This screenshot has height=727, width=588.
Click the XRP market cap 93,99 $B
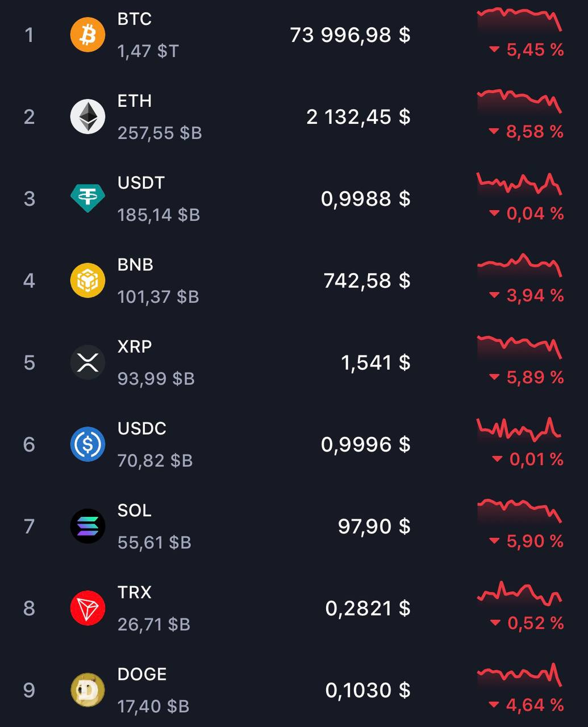[156, 378]
